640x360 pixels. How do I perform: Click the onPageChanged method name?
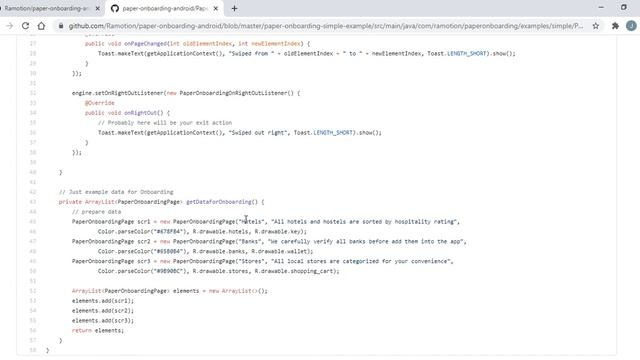(146, 43)
